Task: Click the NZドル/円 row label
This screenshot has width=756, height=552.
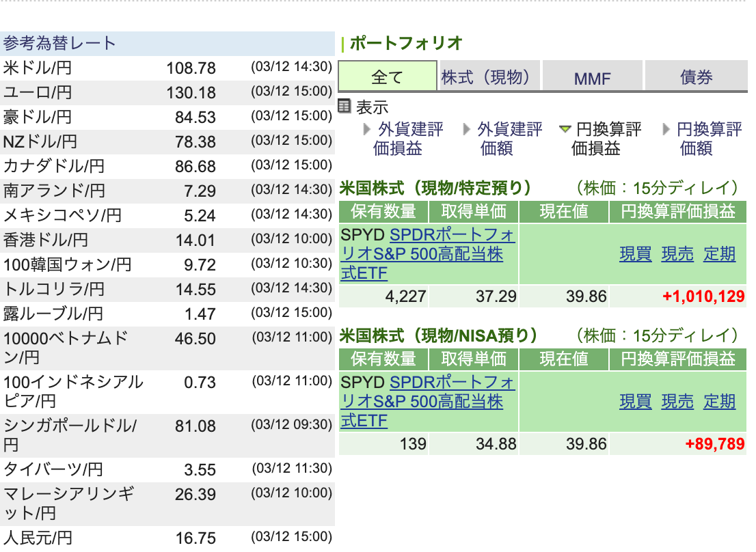Action: tap(40, 141)
